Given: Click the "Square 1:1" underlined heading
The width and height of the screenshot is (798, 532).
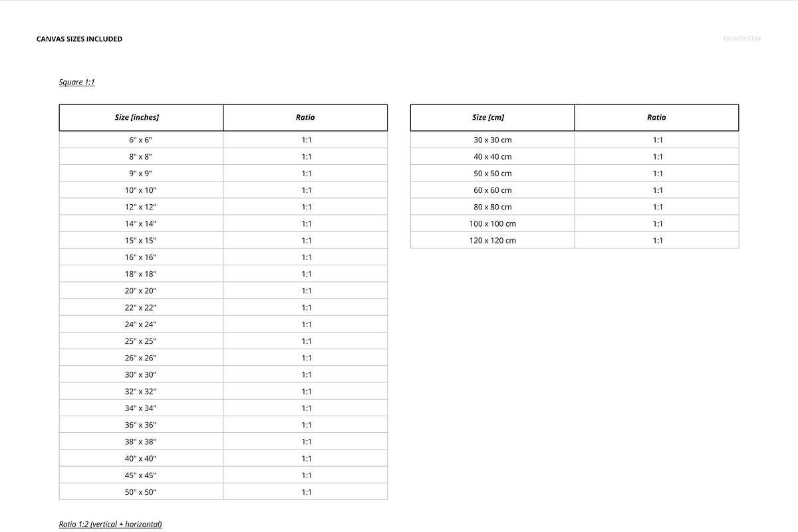Looking at the screenshot, I should click(76, 82).
